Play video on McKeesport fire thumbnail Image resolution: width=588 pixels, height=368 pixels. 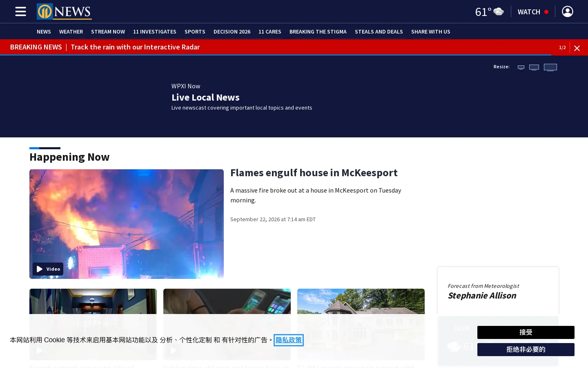[x=48, y=269]
